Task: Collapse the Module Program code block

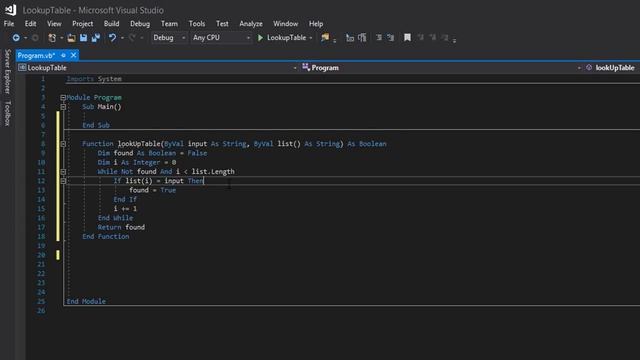Action: pos(63,98)
